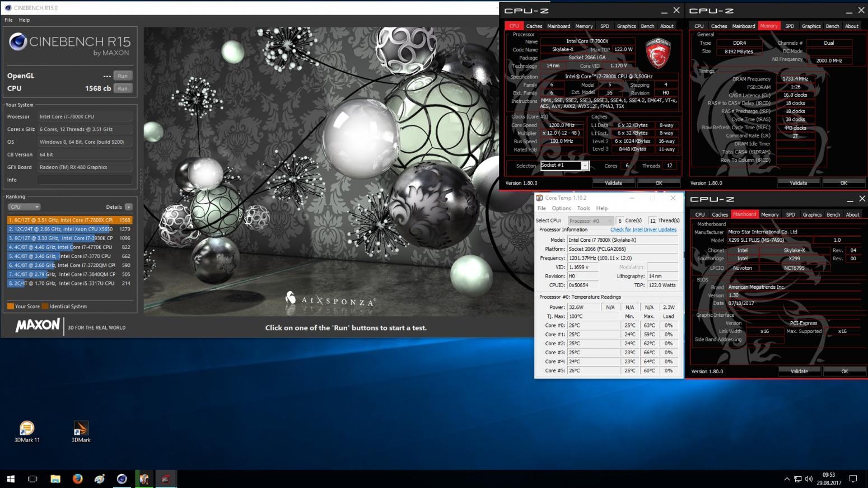The image size is (868, 488).
Task: Switch to Cinebench via its taskbar icon
Action: click(x=122, y=478)
